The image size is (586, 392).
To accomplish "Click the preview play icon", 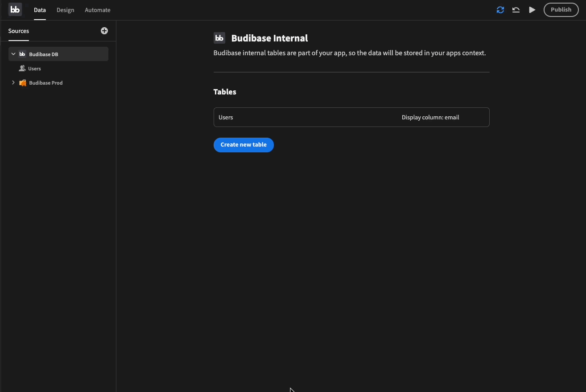I will click(532, 10).
